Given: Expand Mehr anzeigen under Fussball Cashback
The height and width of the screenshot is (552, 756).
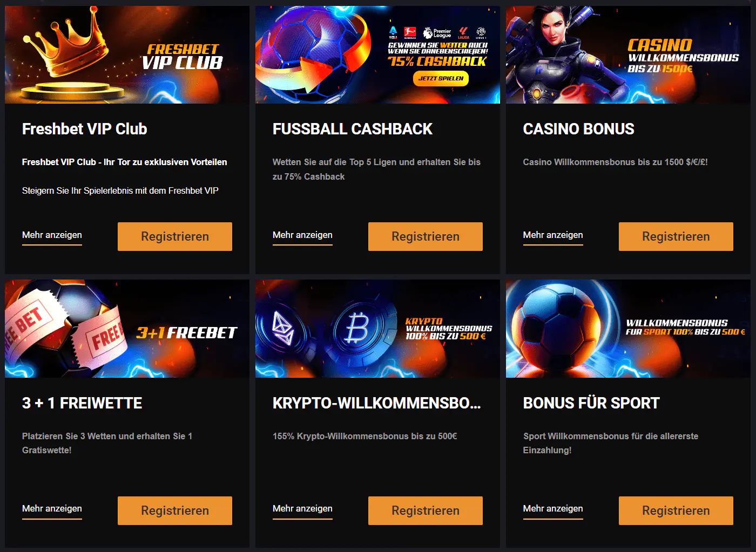Looking at the screenshot, I should tap(302, 235).
